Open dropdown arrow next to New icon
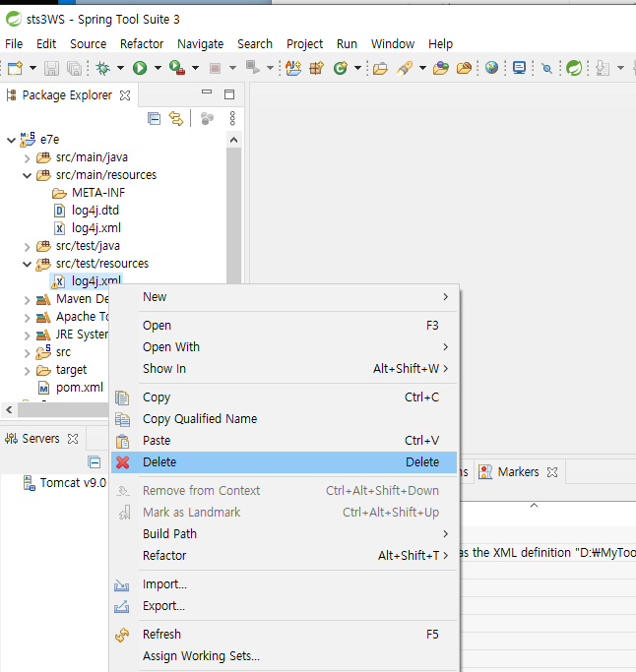This screenshot has height=672, width=636. (x=32, y=68)
